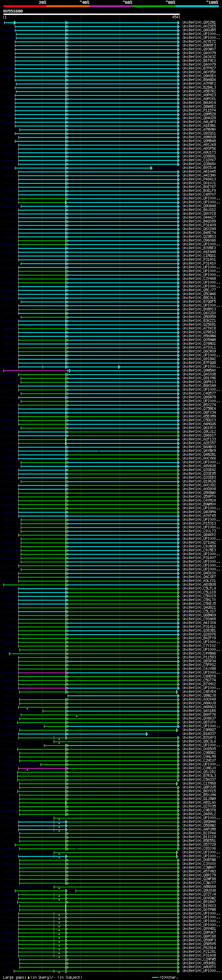Open hit UniRef100_A5UKB1
222x980 pixels.
coord(199,964)
